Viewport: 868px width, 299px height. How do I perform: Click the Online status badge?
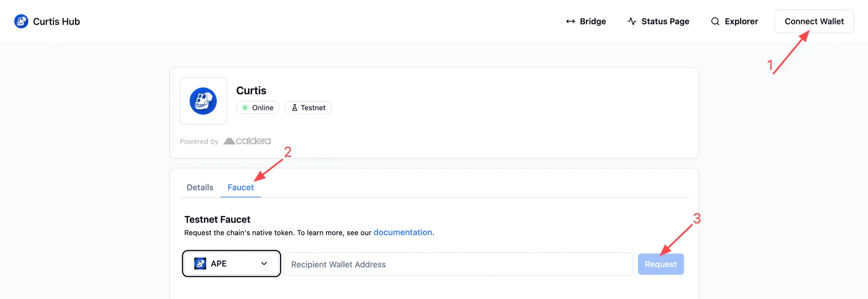coord(258,107)
